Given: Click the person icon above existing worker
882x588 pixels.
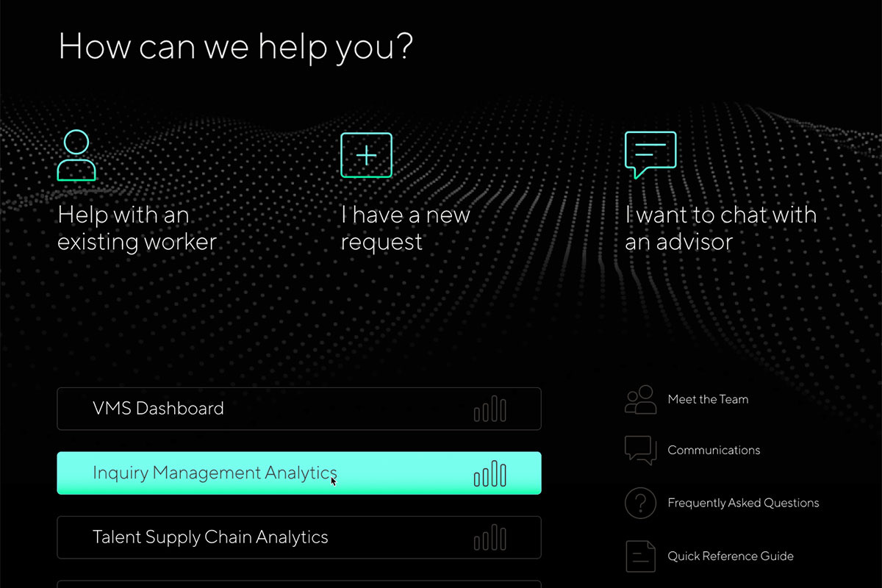Looking at the screenshot, I should pos(76,155).
